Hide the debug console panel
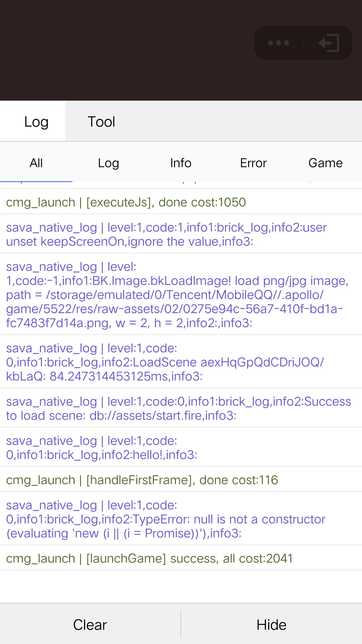362x644 pixels. click(271, 625)
